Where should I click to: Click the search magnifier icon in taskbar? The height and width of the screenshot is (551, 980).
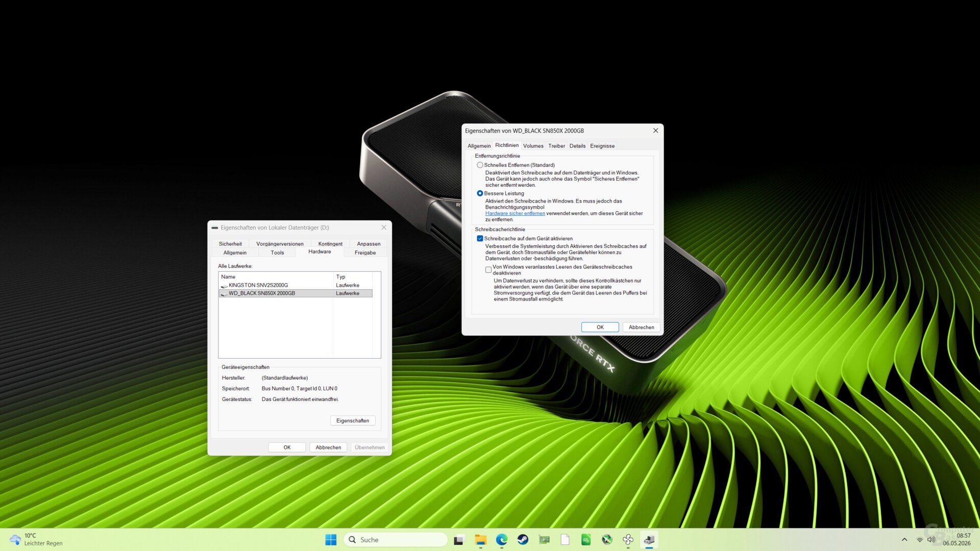coord(352,540)
